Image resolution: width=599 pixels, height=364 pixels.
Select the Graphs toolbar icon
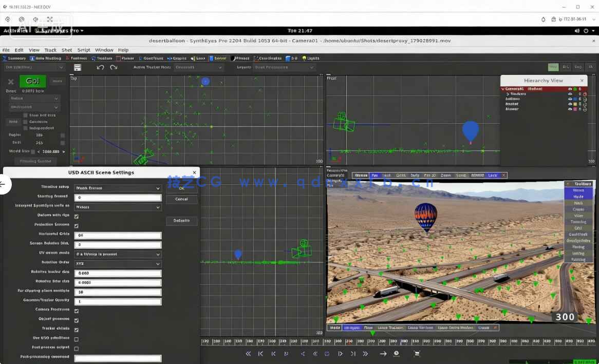coord(177,58)
